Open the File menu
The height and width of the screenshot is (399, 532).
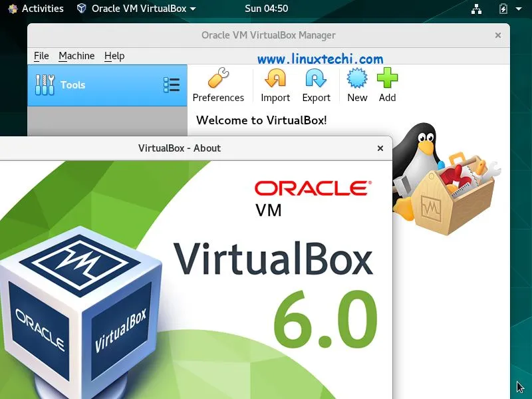[x=41, y=56]
